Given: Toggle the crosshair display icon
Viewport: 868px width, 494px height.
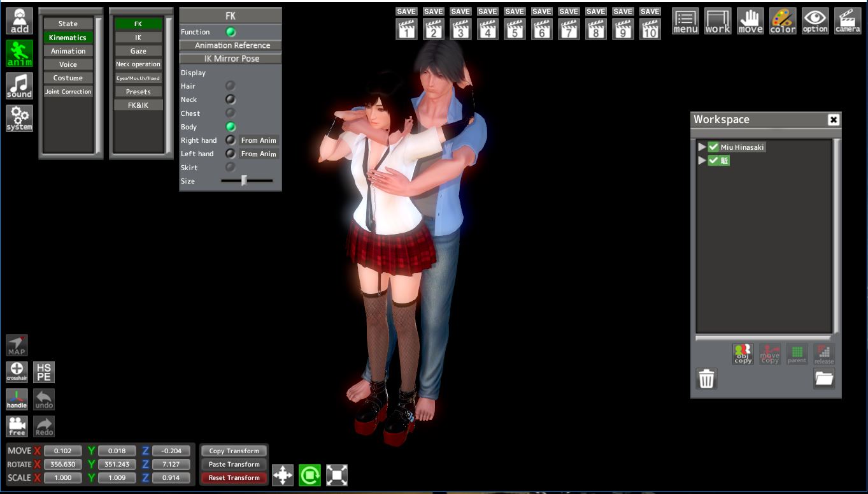Looking at the screenshot, I should [17, 372].
